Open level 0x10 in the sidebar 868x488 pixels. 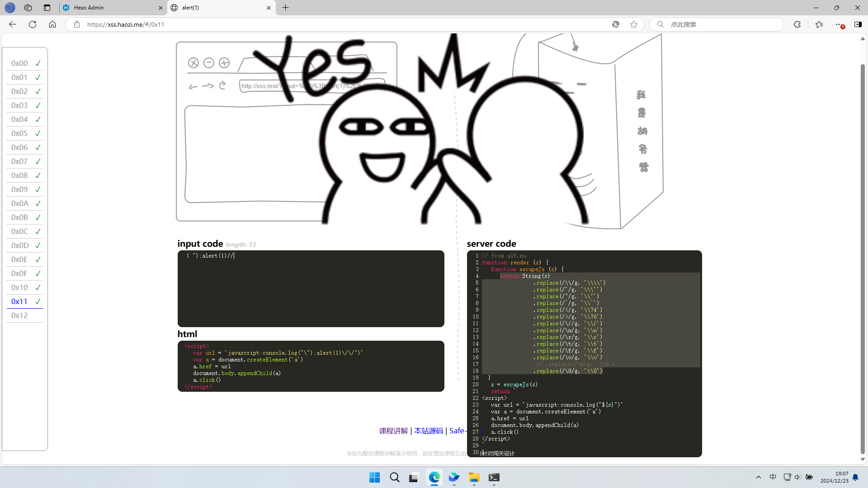(25, 287)
